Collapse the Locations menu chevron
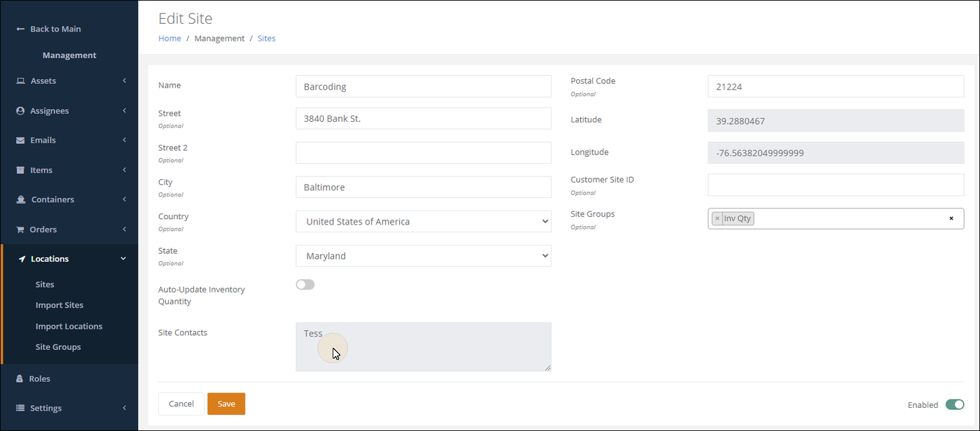 click(123, 259)
